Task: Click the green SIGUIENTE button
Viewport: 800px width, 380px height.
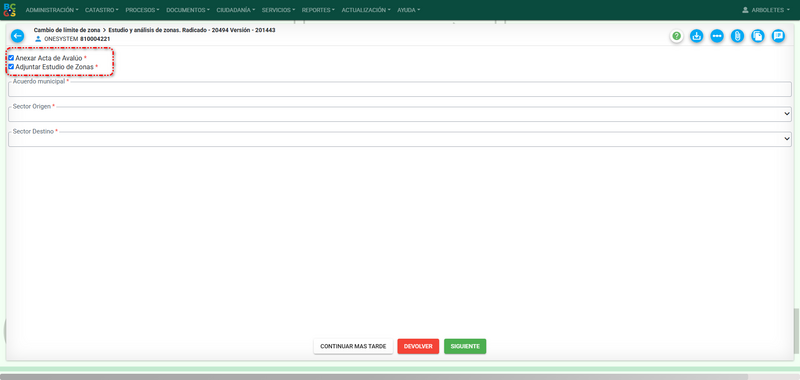Action: (465, 346)
